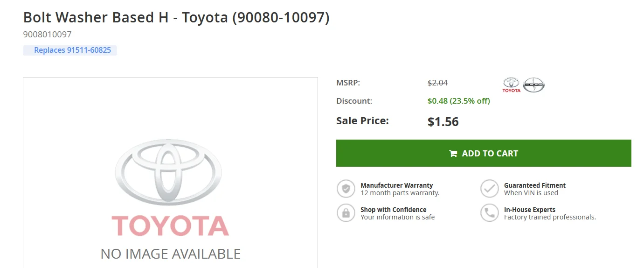Click the Toyota no-image placeholder thumbnail
The height and width of the screenshot is (268, 644).
tap(170, 173)
